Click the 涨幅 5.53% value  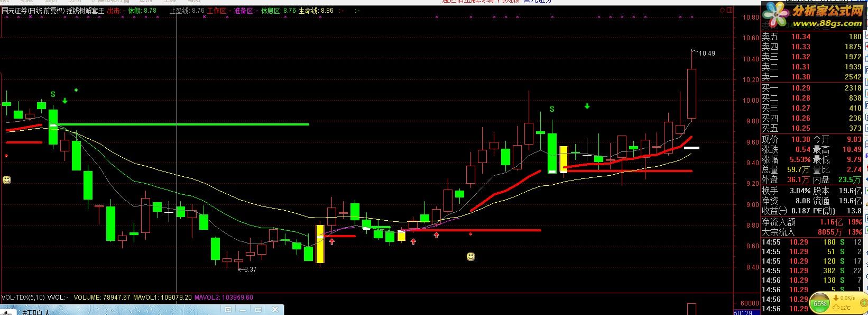(x=800, y=159)
